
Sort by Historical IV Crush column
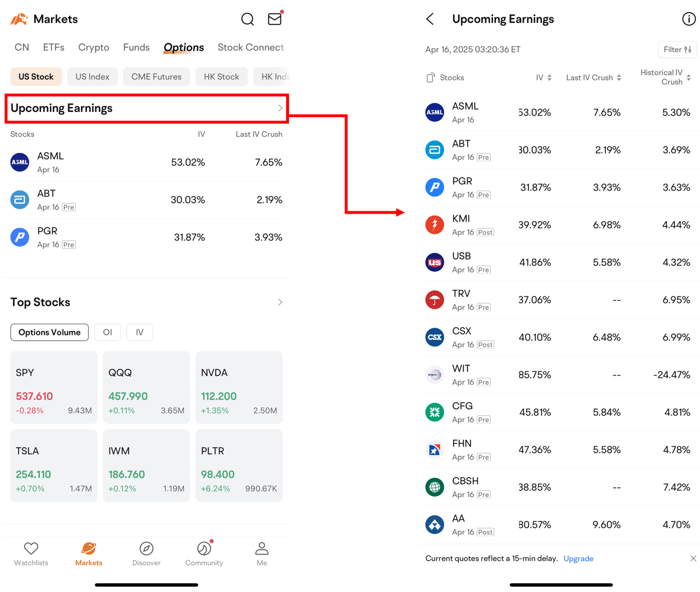click(x=665, y=77)
